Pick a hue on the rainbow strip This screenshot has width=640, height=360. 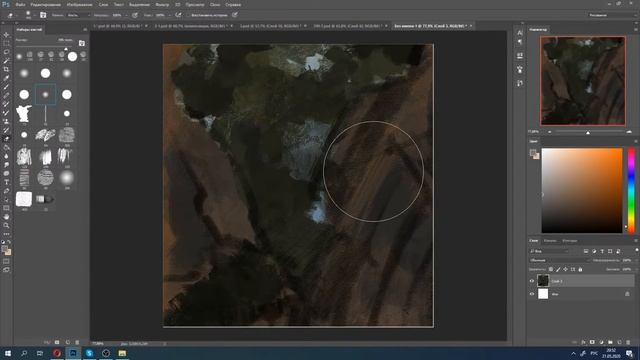631,190
